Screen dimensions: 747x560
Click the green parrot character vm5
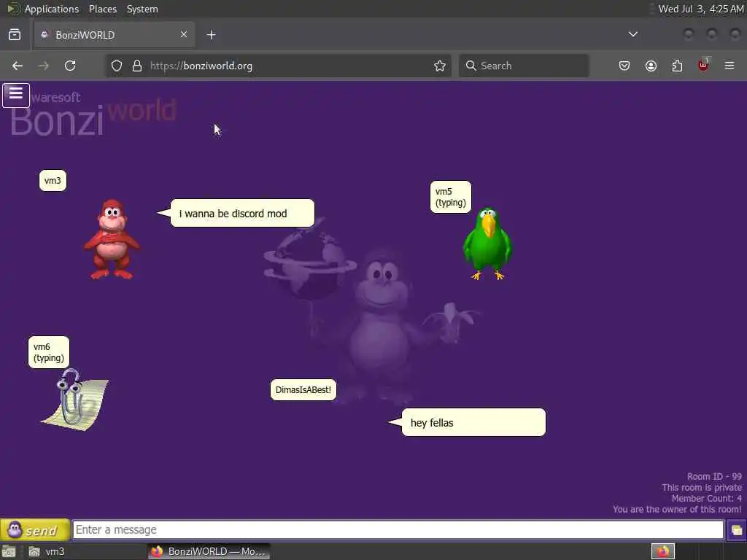point(487,244)
